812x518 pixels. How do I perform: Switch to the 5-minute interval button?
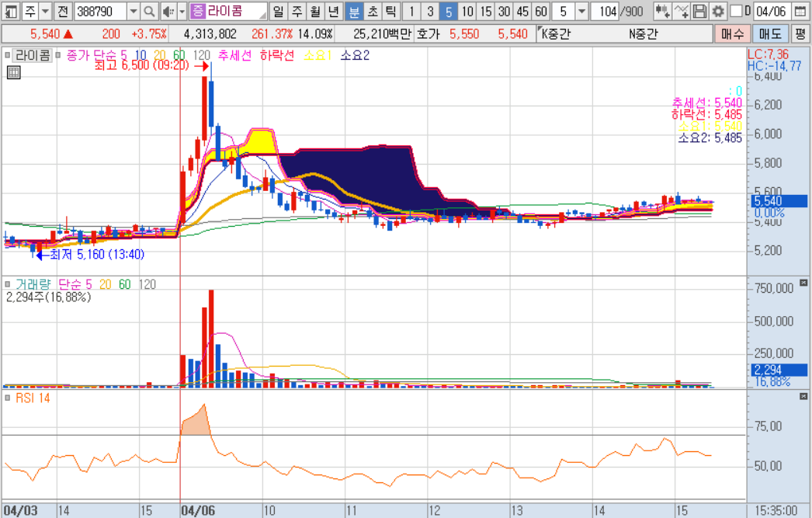[449, 11]
